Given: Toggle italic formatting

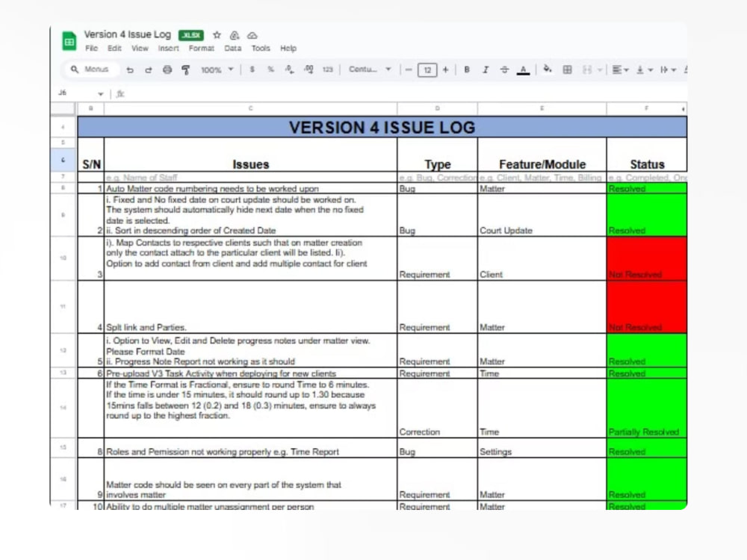Looking at the screenshot, I should coord(486,69).
